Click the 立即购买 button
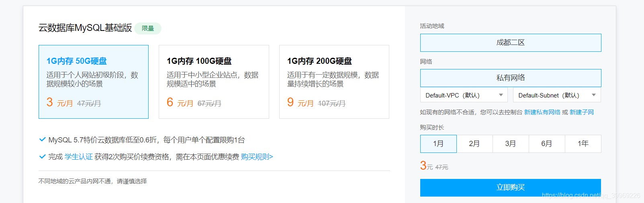Viewport: 644px width, 203px height. click(x=511, y=187)
